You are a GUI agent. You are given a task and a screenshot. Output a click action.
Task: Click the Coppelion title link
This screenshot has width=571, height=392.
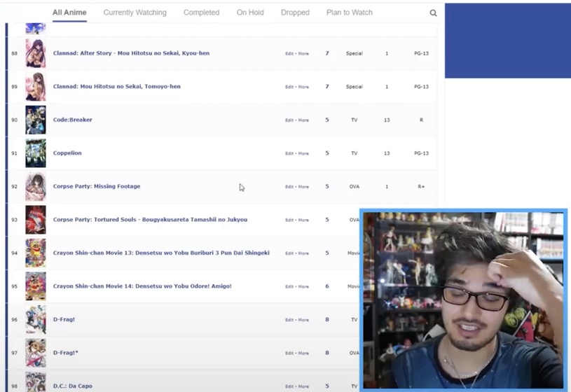pyautogui.click(x=68, y=153)
